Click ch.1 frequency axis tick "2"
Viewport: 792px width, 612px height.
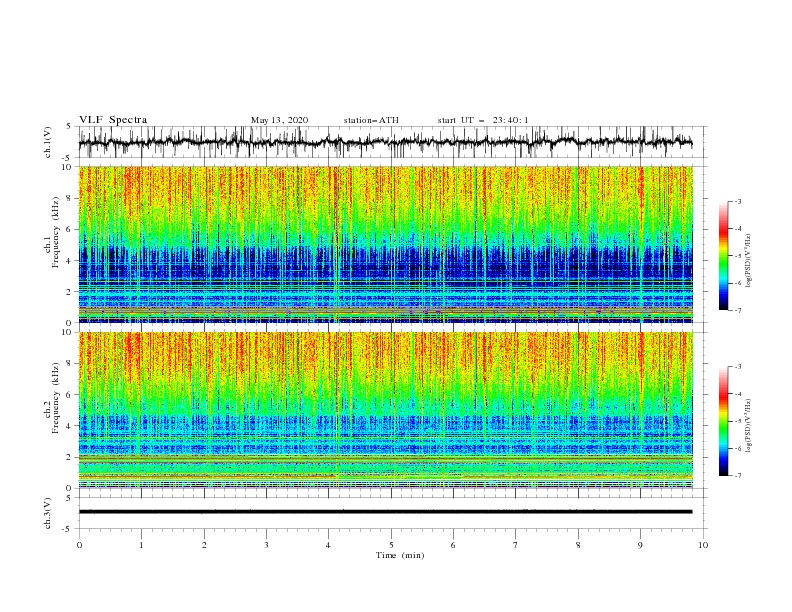69,292
